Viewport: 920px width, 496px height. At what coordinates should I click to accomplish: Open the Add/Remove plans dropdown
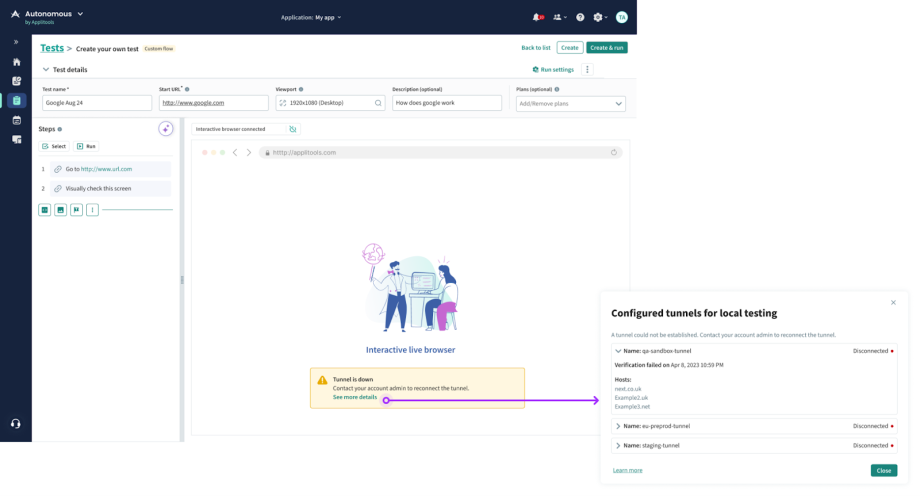570,103
